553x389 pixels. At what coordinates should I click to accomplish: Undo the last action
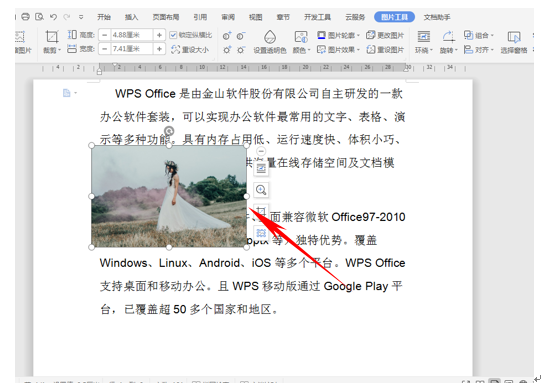pos(53,17)
